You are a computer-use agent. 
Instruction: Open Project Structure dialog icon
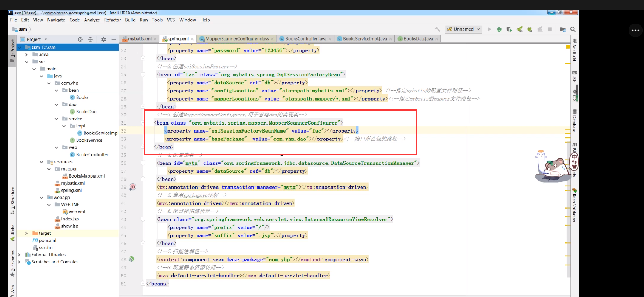click(563, 29)
